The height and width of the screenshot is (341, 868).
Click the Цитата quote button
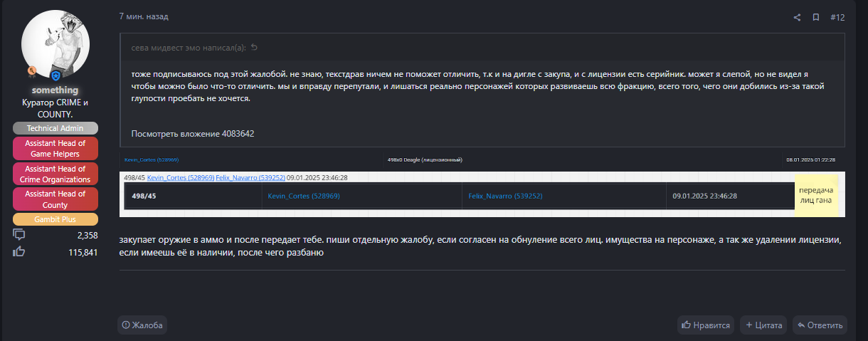pyautogui.click(x=763, y=325)
